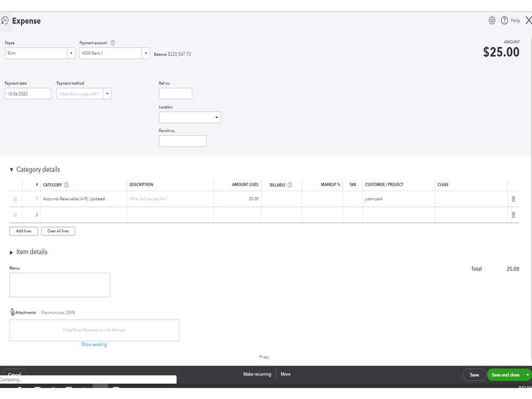Click the AMOUNT (USD) column header

click(x=245, y=184)
